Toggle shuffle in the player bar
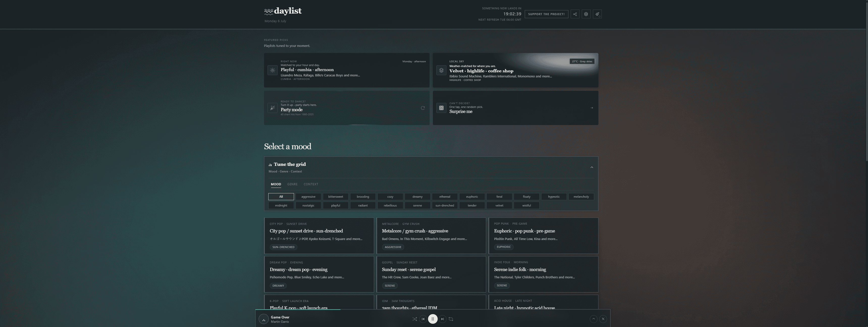The width and height of the screenshot is (868, 327). (x=414, y=319)
